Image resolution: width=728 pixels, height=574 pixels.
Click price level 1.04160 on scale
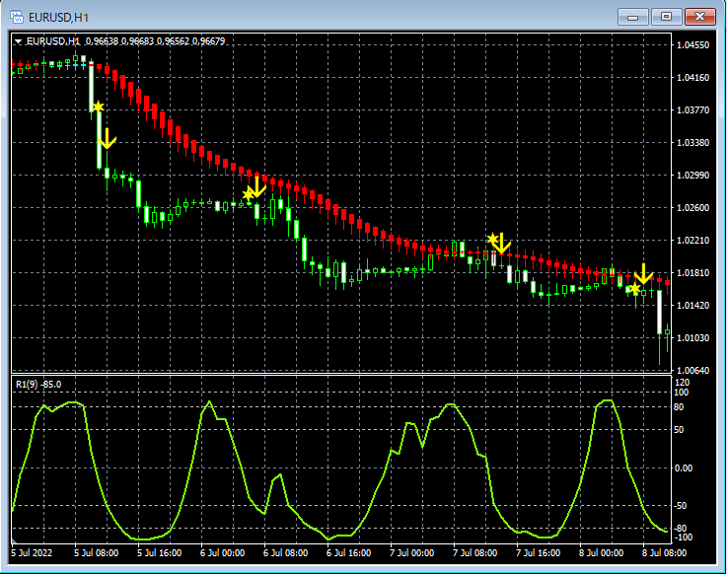pos(693,78)
